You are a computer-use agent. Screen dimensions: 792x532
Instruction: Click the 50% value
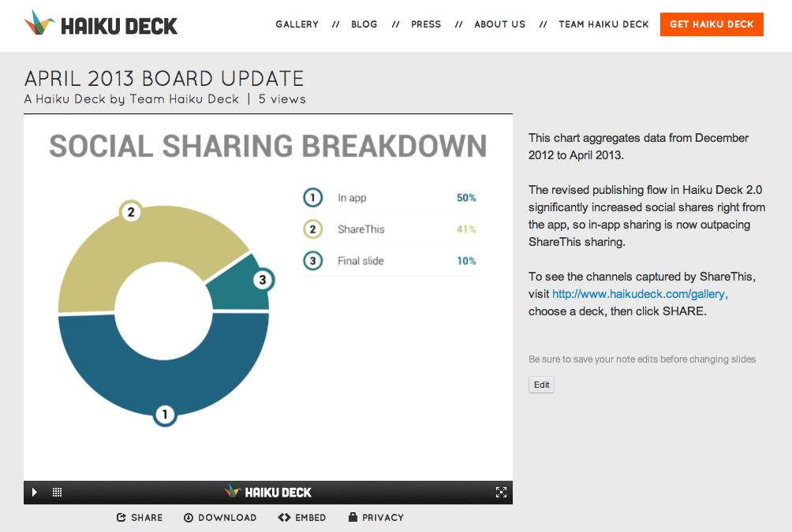[466, 198]
